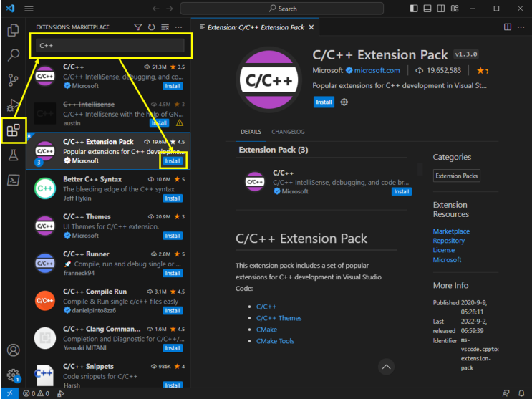Click the C++ extensions search field

[x=110, y=46]
